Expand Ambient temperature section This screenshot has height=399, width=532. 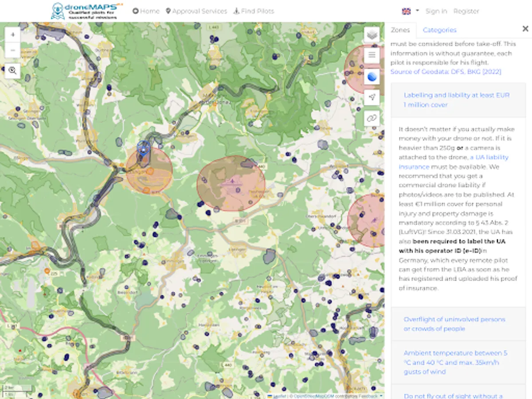(x=455, y=362)
